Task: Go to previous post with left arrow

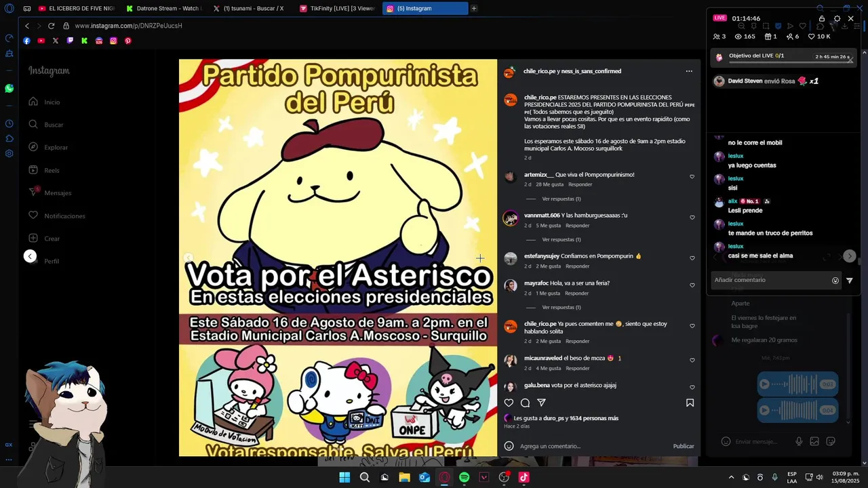Action: 30,256
